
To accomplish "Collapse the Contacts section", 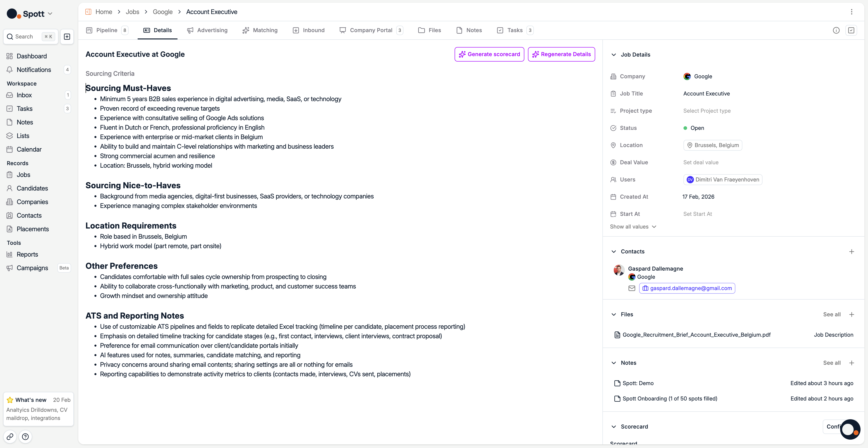I will click(614, 252).
